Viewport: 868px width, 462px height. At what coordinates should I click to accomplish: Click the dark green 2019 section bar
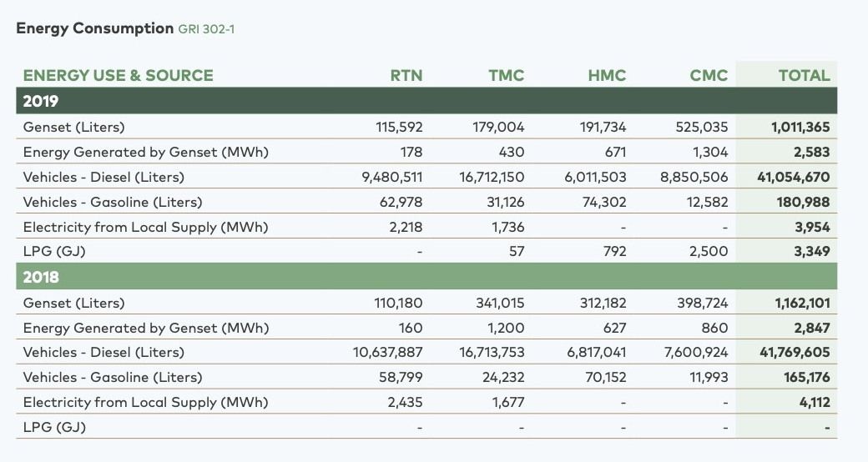click(426, 101)
